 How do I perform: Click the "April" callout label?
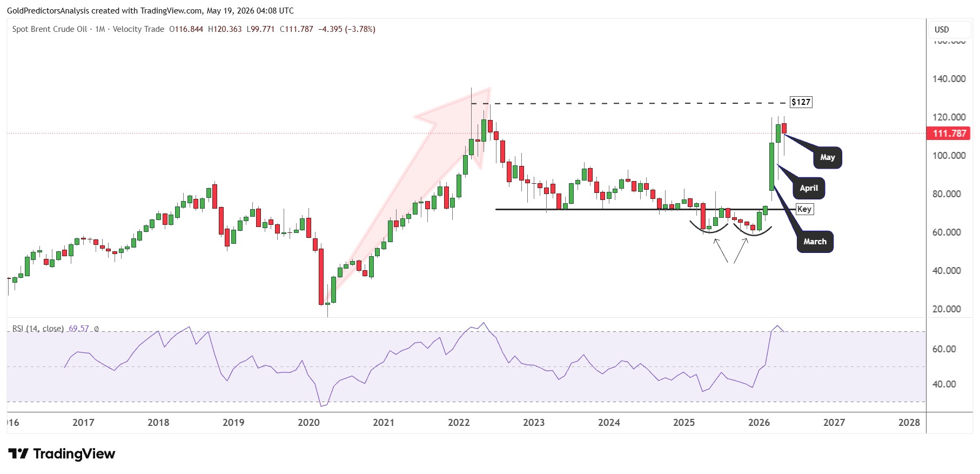click(x=809, y=188)
